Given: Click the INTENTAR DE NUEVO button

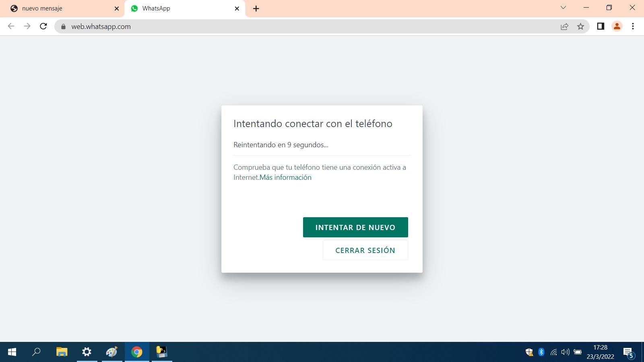Looking at the screenshot, I should click(355, 227).
